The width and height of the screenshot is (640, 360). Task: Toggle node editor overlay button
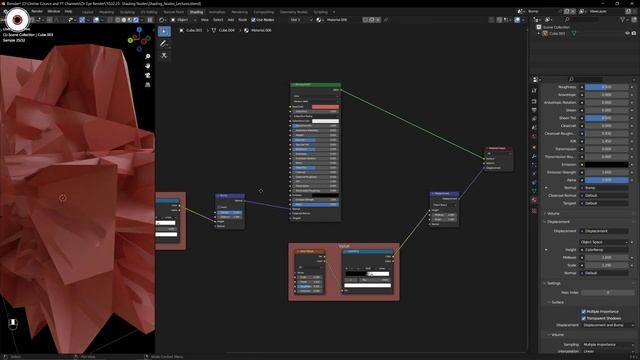(517, 20)
